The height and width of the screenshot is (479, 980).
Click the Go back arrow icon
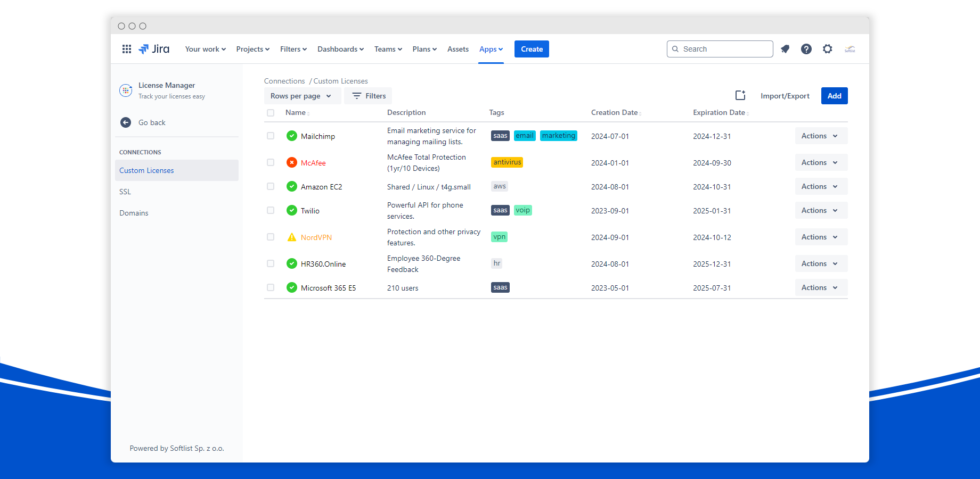pos(126,122)
